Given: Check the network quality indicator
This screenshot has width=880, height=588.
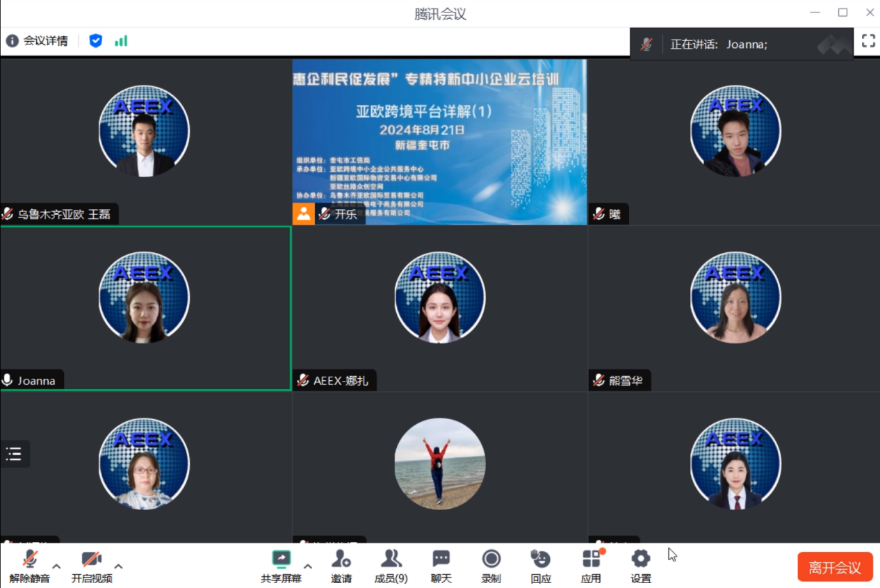Looking at the screenshot, I should (x=121, y=41).
